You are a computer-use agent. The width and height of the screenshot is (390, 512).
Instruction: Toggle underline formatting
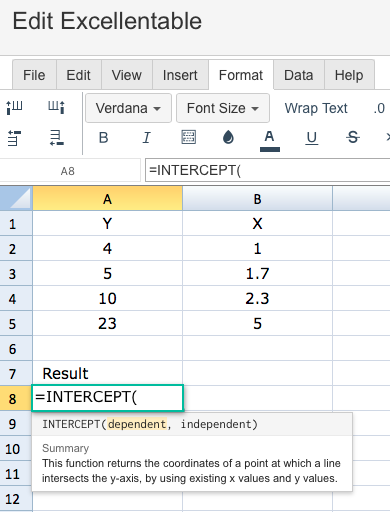coord(312,138)
